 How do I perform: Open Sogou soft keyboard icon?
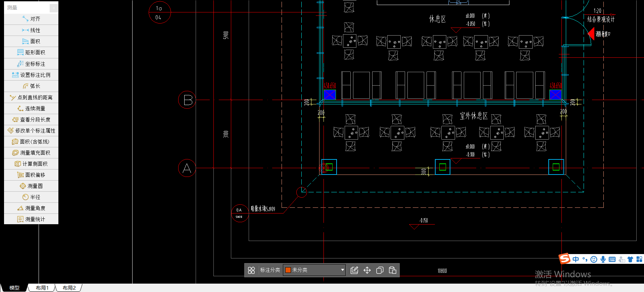(x=612, y=259)
